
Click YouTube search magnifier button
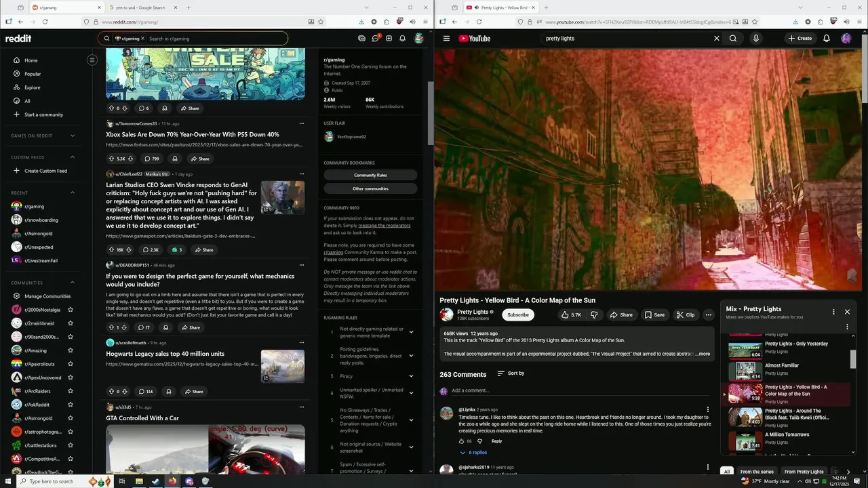coord(733,39)
